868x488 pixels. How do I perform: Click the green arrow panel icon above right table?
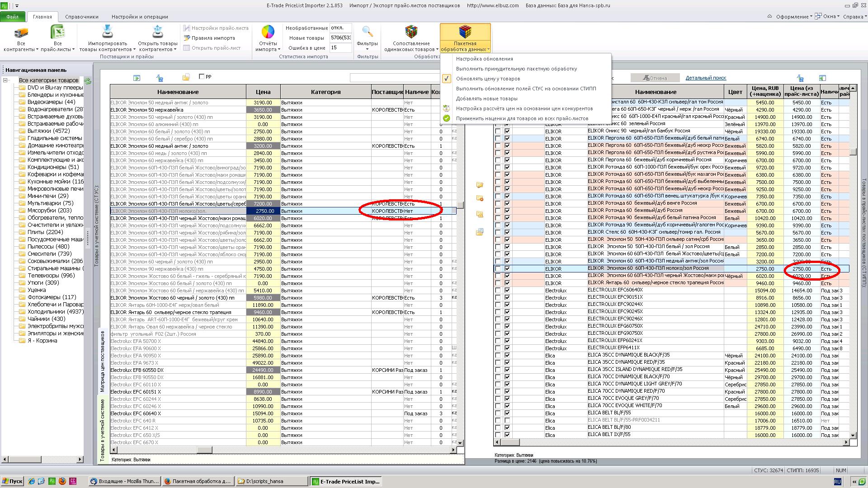pos(822,78)
